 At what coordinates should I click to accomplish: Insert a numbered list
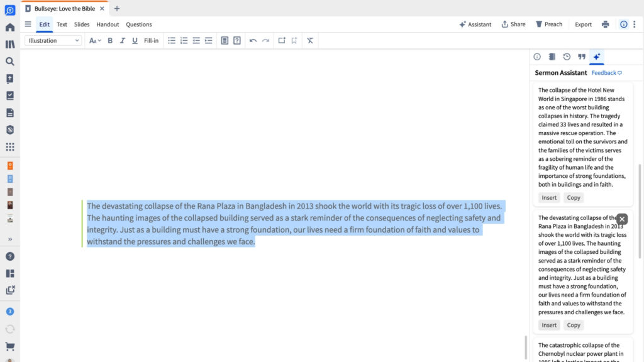pyautogui.click(x=184, y=41)
